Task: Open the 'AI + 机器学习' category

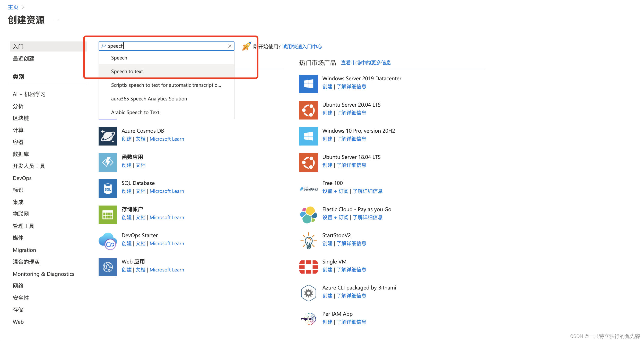Action: (x=29, y=94)
